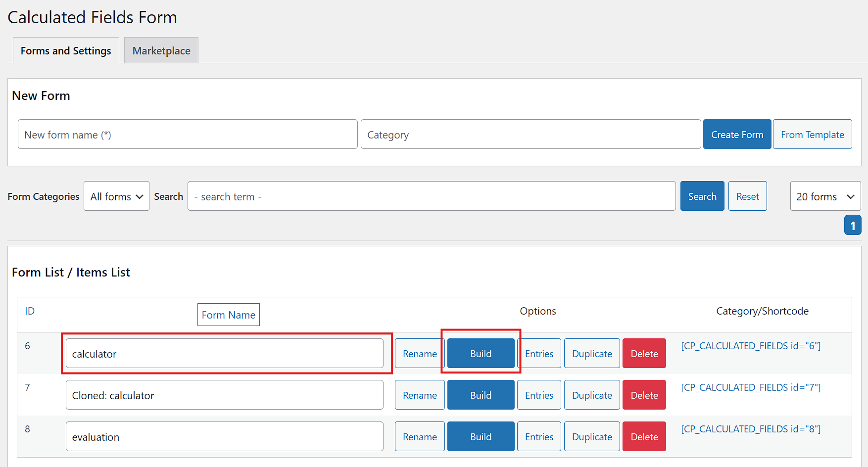The height and width of the screenshot is (467, 868).
Task: Focus the Category text field
Action: point(530,135)
